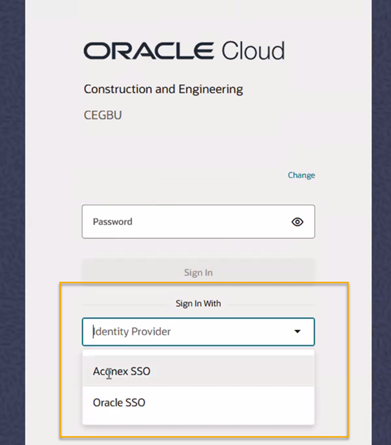Click the Sign In button
Viewport: 391px width, 445px height.
tap(198, 272)
